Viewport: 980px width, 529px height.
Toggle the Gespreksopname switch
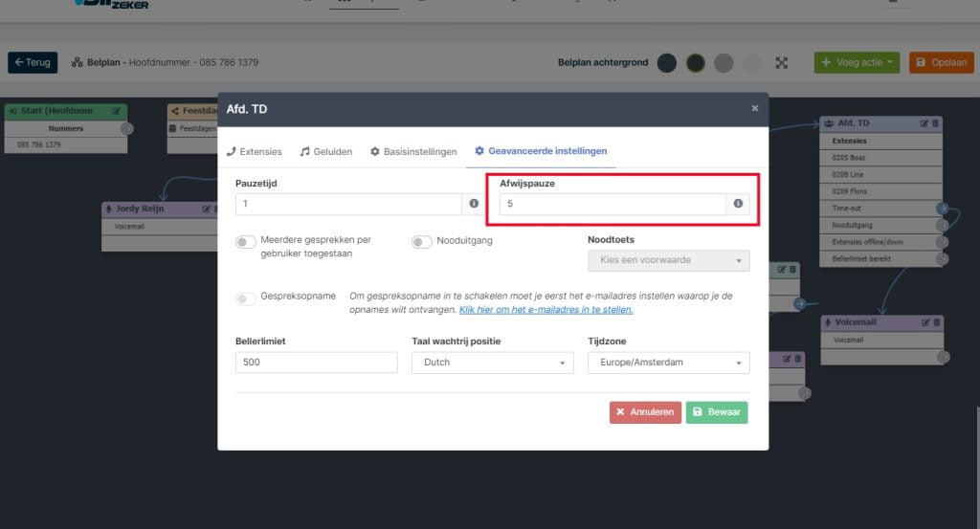click(246, 298)
